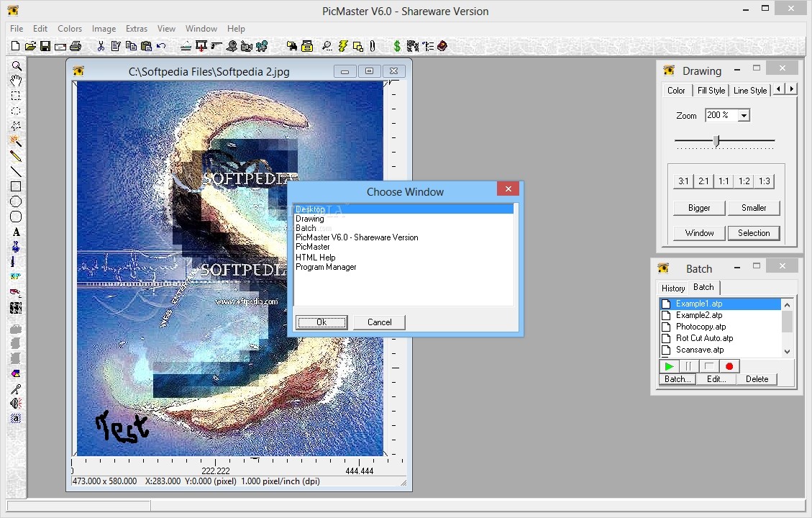Switch to the History tab in Batch
This screenshot has height=518, width=812.
coord(672,288)
